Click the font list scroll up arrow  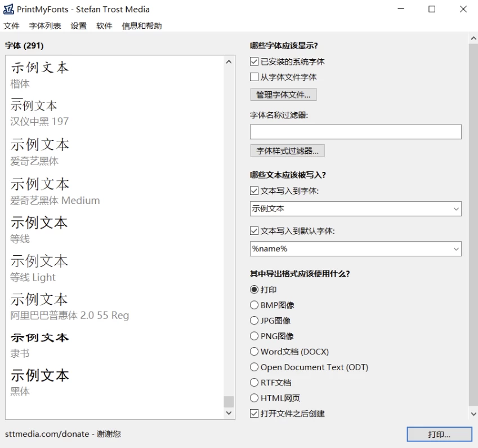point(229,62)
